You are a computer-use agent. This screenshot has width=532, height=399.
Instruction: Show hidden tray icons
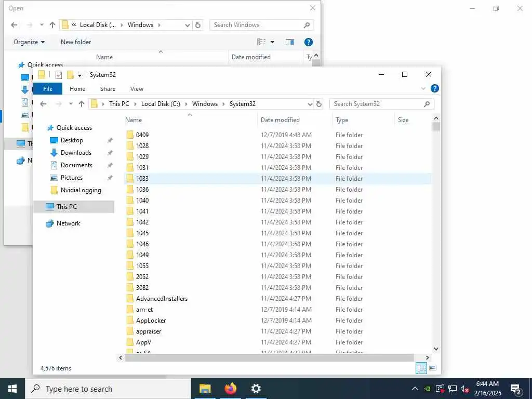click(x=415, y=389)
